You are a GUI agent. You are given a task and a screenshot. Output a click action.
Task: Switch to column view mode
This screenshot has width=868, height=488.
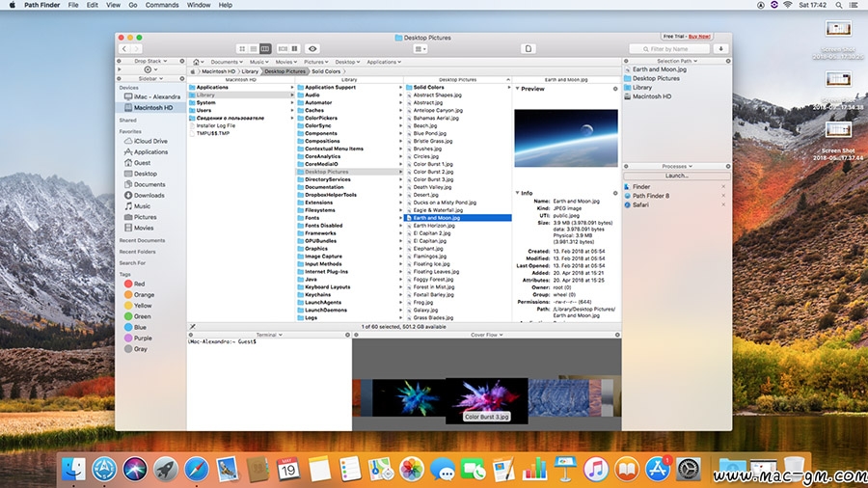pyautogui.click(x=265, y=49)
